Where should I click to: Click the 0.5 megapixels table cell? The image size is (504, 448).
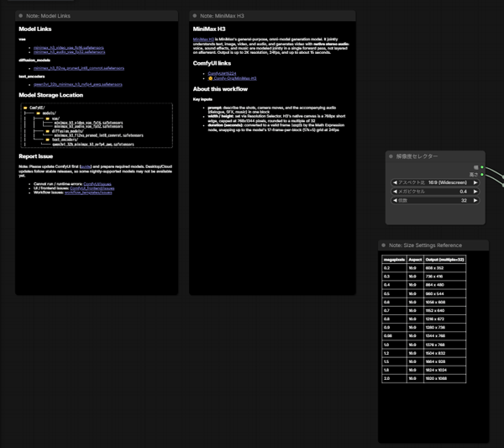(394, 293)
